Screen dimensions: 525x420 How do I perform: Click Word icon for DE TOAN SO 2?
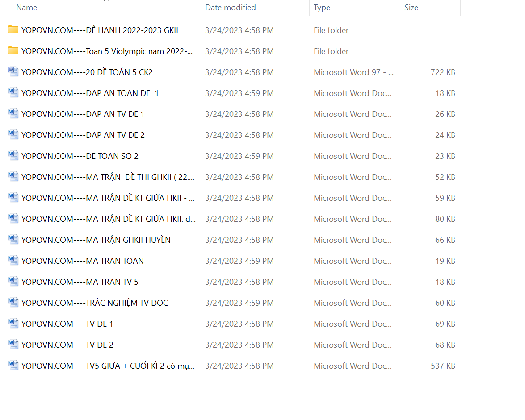click(13, 156)
